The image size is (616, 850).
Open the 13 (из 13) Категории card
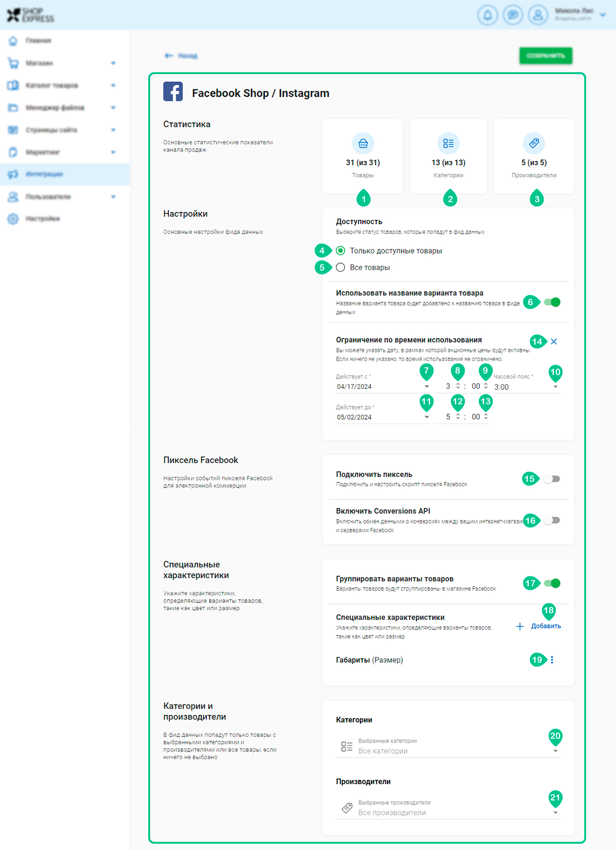449,156
